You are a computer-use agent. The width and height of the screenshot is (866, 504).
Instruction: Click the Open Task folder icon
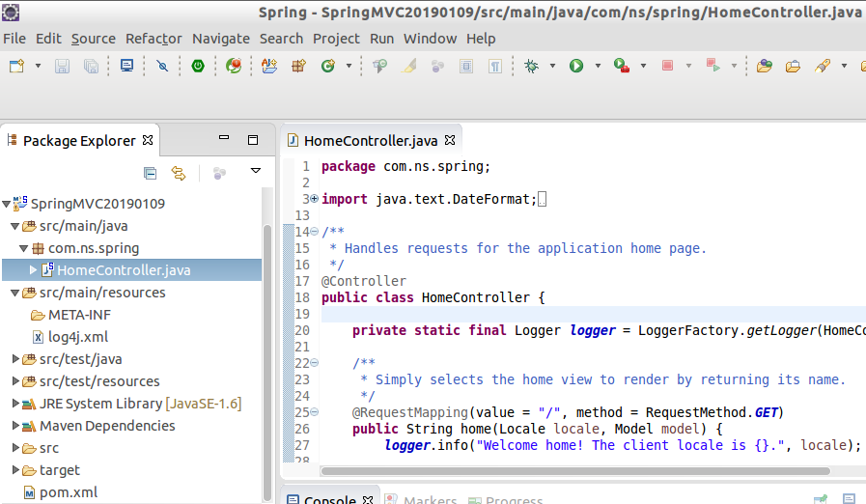(765, 67)
